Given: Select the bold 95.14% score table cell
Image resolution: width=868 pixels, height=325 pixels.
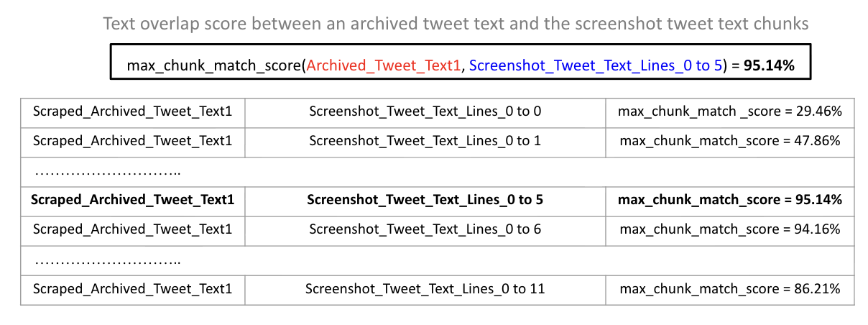Looking at the screenshot, I should (730, 199).
